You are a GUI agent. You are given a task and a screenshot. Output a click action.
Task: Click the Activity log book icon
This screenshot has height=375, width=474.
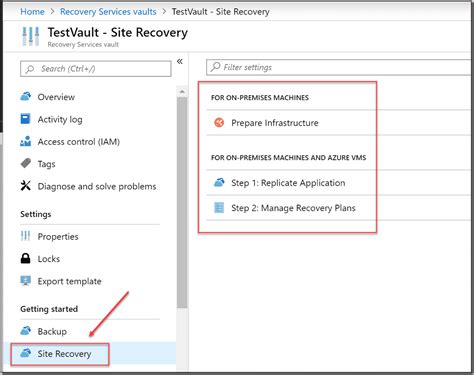pos(25,119)
